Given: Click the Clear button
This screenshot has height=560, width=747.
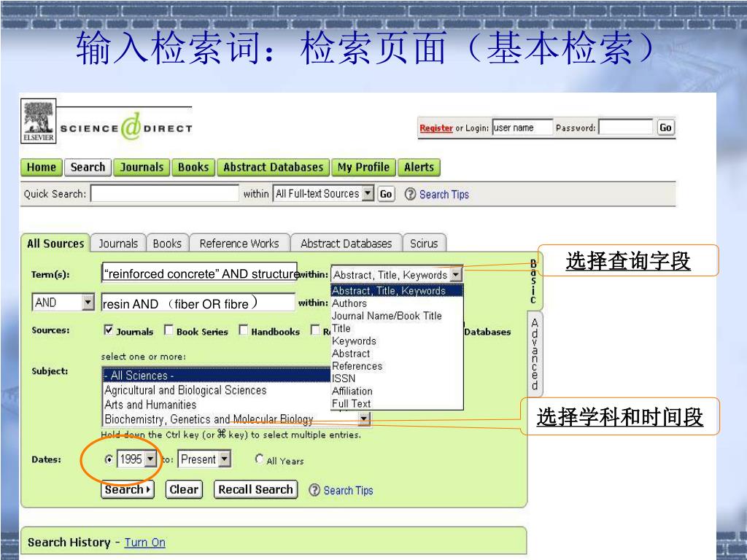Looking at the screenshot, I should pos(184,489).
